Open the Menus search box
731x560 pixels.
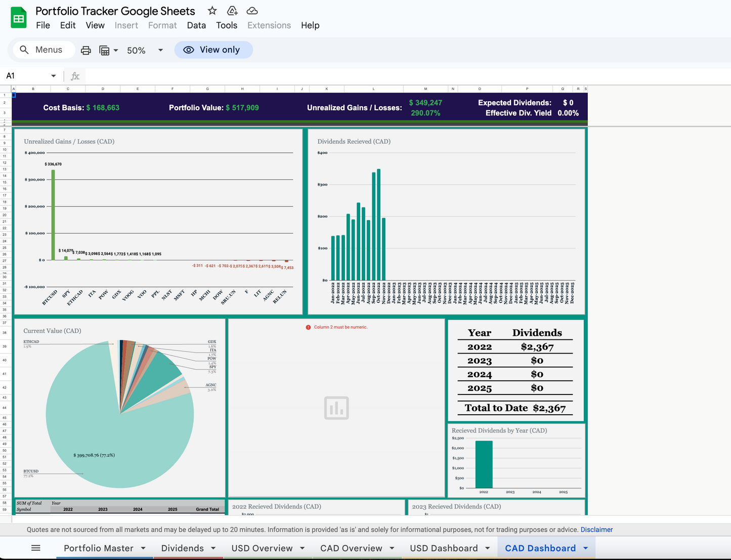41,50
